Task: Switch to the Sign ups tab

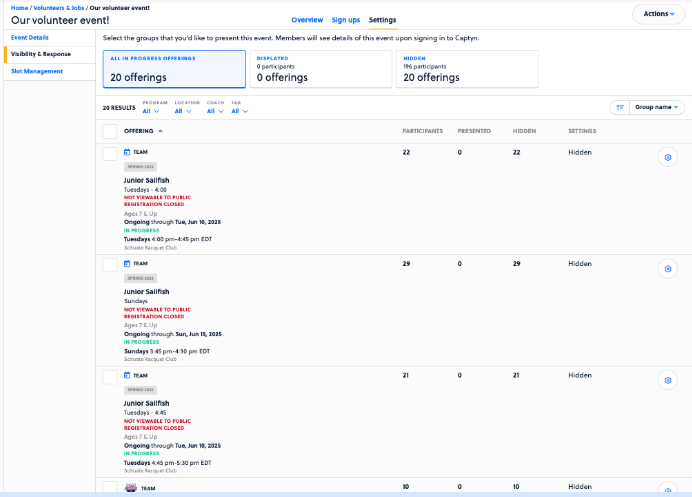Action: pos(345,20)
